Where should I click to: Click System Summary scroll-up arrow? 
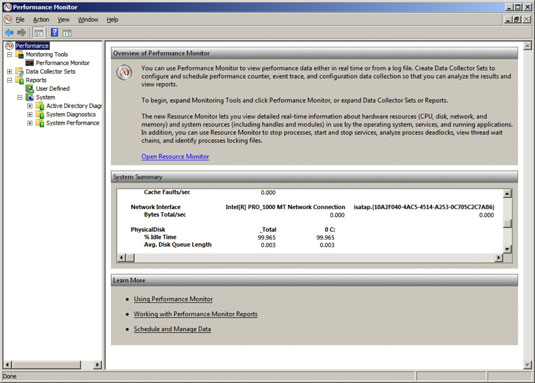tap(507, 194)
